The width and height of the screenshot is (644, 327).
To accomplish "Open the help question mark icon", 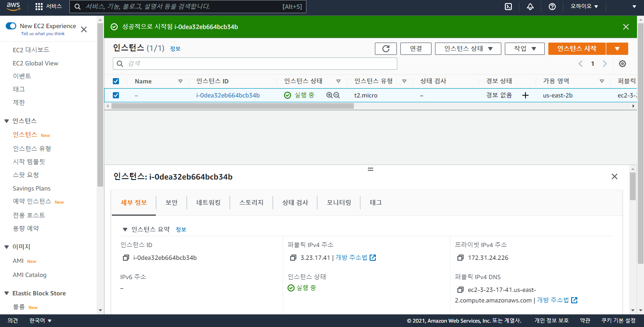I will (552, 7).
